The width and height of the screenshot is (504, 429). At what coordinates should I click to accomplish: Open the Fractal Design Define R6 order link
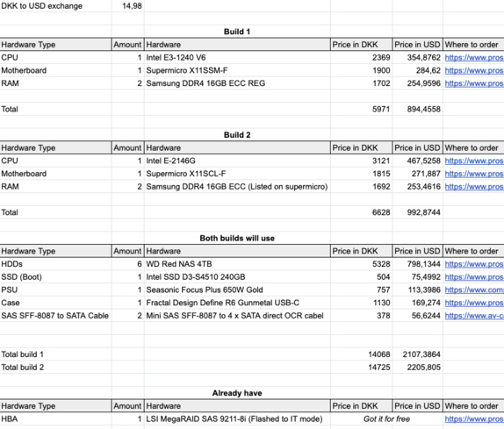(474, 303)
